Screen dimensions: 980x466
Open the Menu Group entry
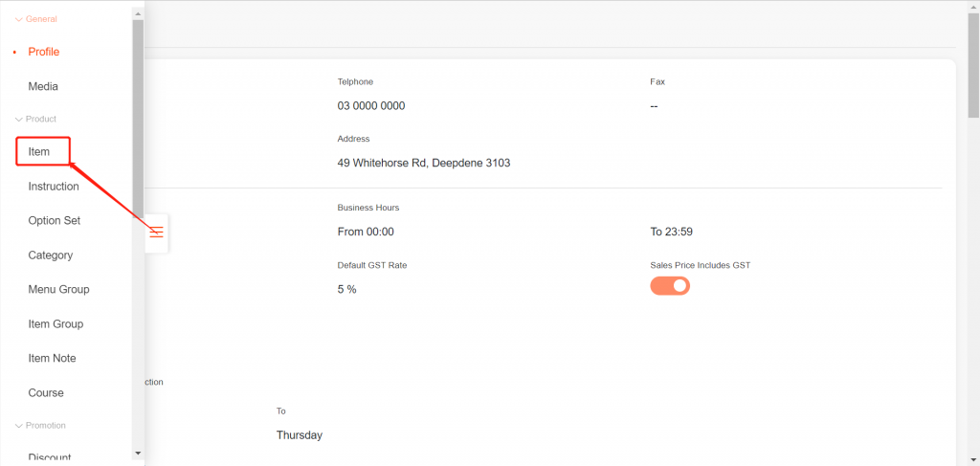pyautogui.click(x=58, y=290)
